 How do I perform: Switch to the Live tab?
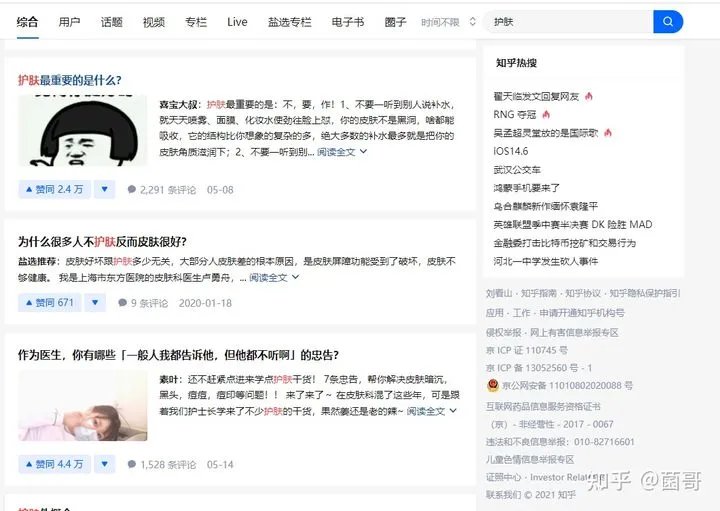[x=237, y=22]
